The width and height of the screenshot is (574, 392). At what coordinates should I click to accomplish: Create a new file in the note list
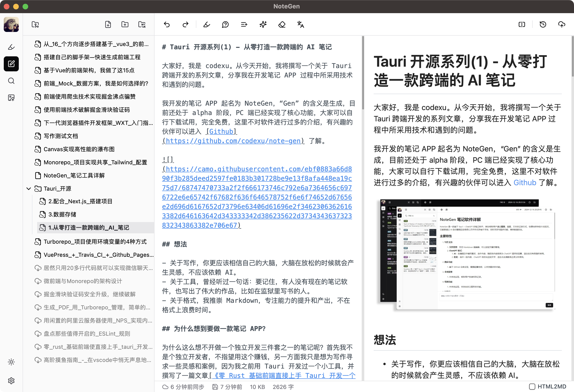coord(108,24)
